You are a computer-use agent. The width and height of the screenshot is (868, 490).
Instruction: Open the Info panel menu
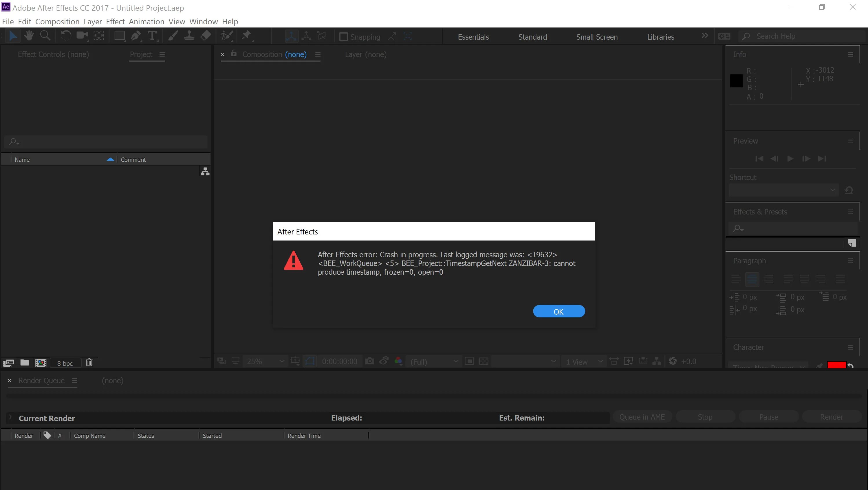pos(850,54)
